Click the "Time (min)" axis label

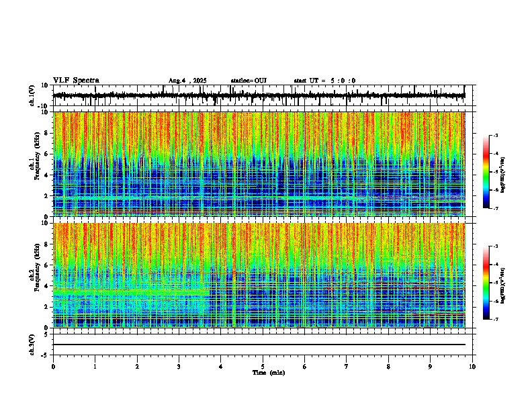pyautogui.click(x=269, y=373)
